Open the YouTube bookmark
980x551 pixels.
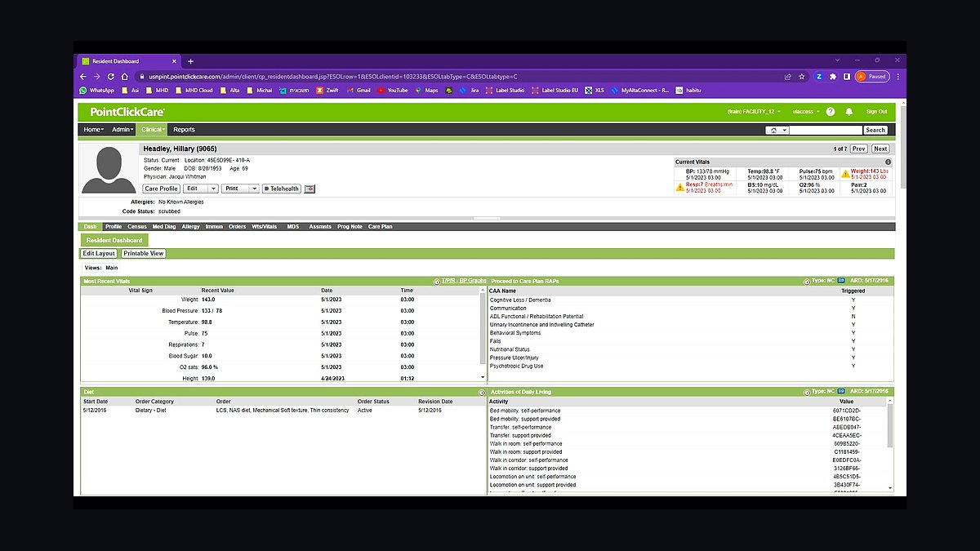[x=393, y=91]
